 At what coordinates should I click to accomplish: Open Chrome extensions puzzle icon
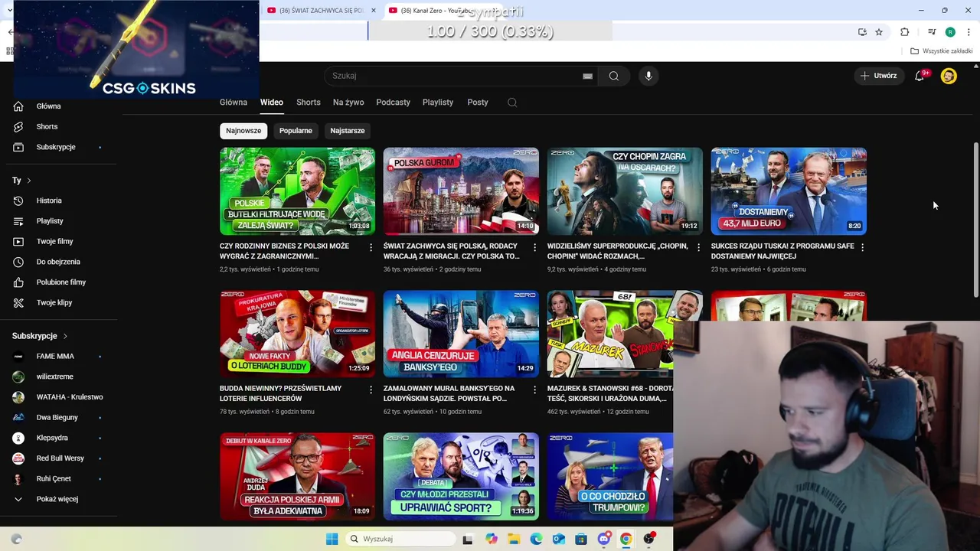(x=904, y=32)
